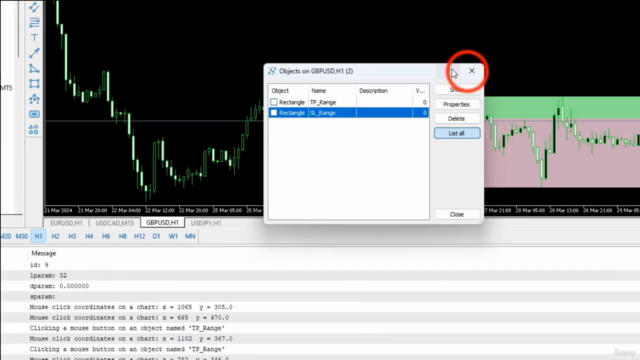The height and width of the screenshot is (360, 640).
Task: Sort by the Name column header
Action: [x=332, y=91]
